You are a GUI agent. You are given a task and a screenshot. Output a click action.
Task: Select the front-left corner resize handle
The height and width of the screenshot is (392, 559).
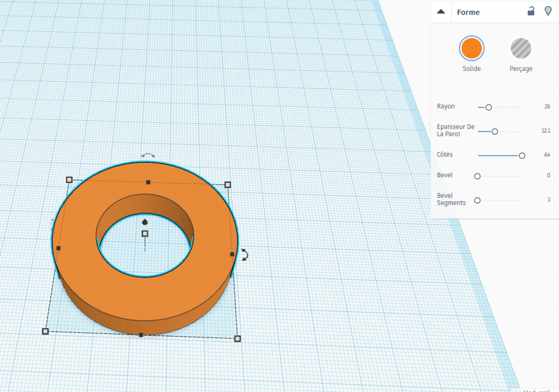(x=45, y=332)
